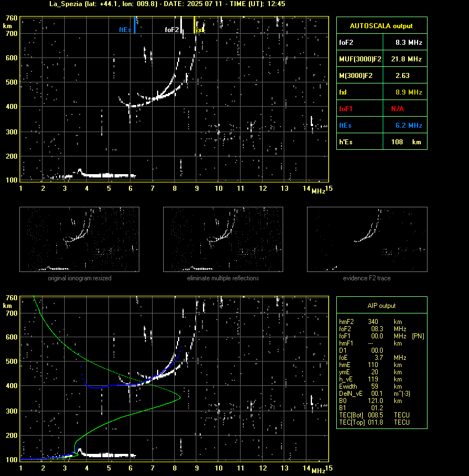Click the hmF2 '340 km' row
Image resolution: width=469 pixels, height=476 pixels.
[x=371, y=322]
